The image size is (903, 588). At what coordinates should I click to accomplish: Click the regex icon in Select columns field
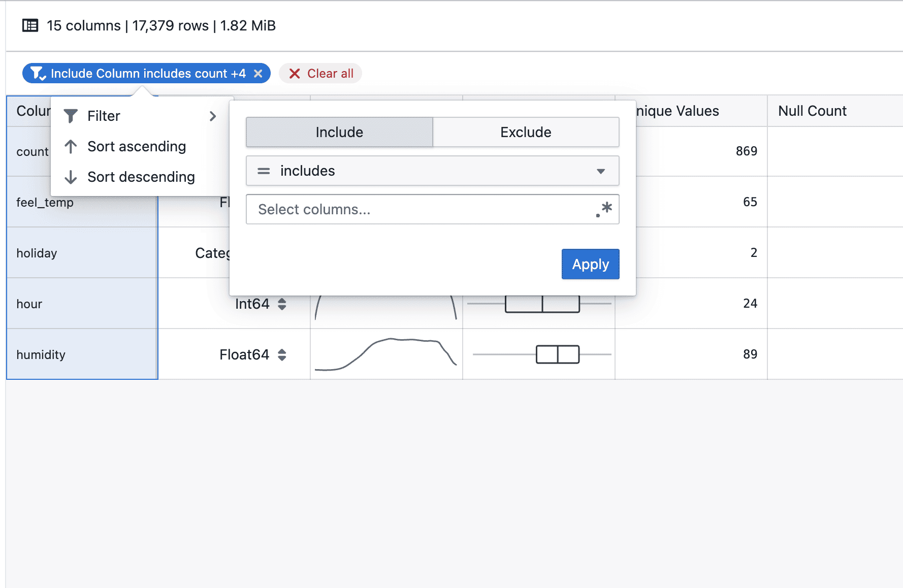pyautogui.click(x=604, y=209)
